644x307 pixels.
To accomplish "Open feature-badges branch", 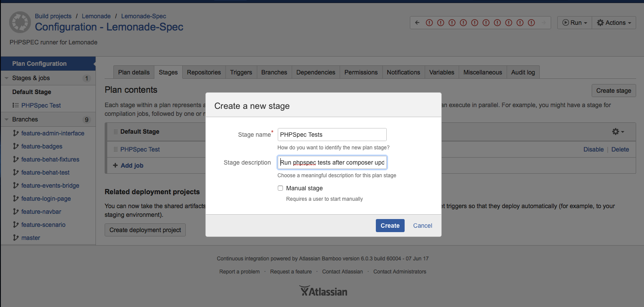I will pos(42,146).
